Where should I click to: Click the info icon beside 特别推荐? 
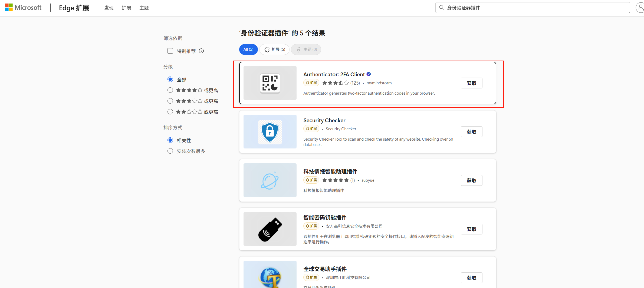(x=201, y=51)
